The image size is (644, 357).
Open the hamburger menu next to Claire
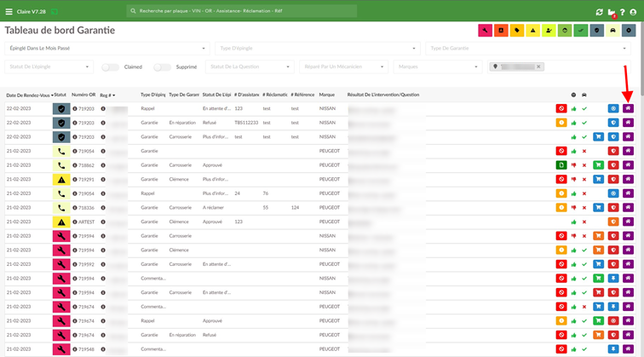(9, 12)
